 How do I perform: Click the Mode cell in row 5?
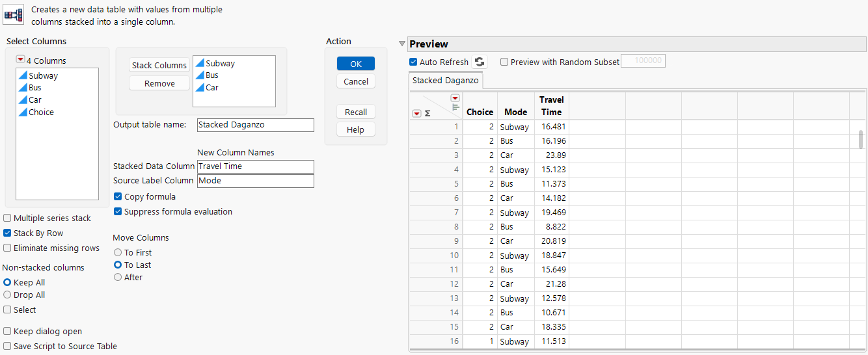click(x=516, y=184)
